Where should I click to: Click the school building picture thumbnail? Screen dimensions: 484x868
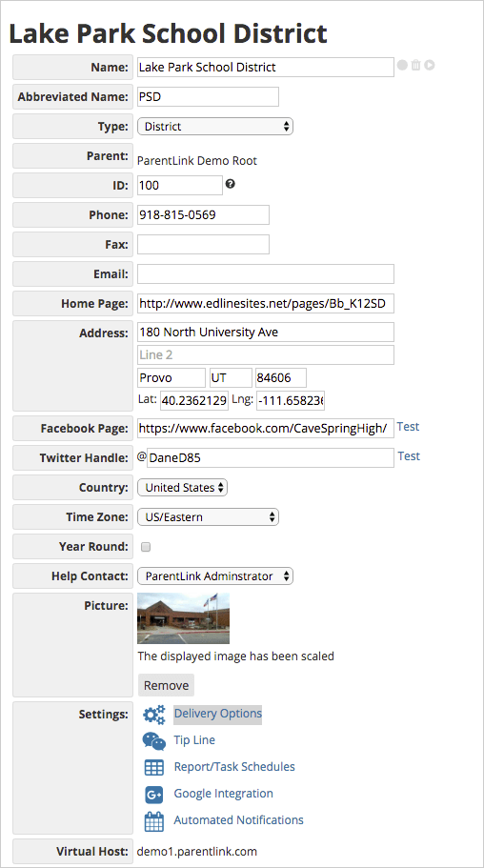point(183,618)
